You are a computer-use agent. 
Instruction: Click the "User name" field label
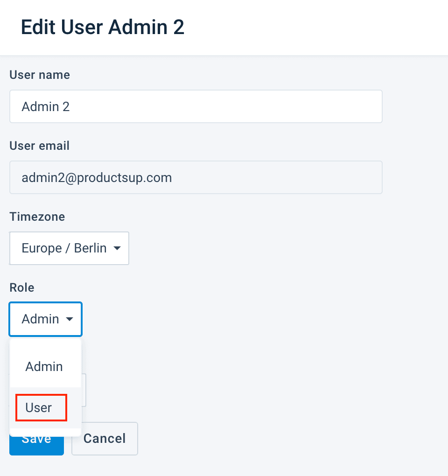point(40,75)
